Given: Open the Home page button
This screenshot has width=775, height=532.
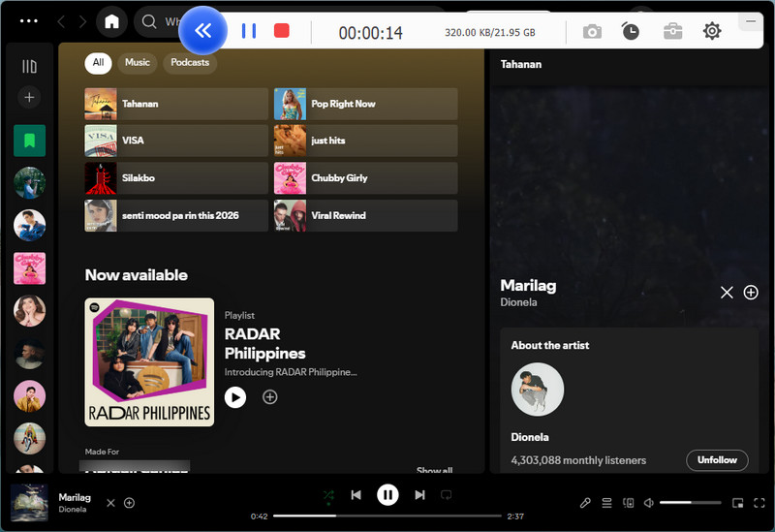Looking at the screenshot, I should coord(111,21).
